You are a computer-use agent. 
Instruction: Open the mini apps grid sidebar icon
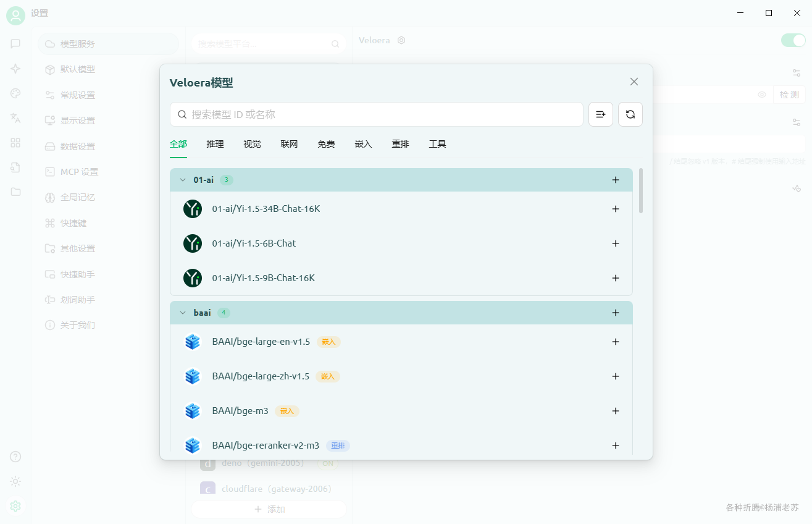pyautogui.click(x=15, y=143)
